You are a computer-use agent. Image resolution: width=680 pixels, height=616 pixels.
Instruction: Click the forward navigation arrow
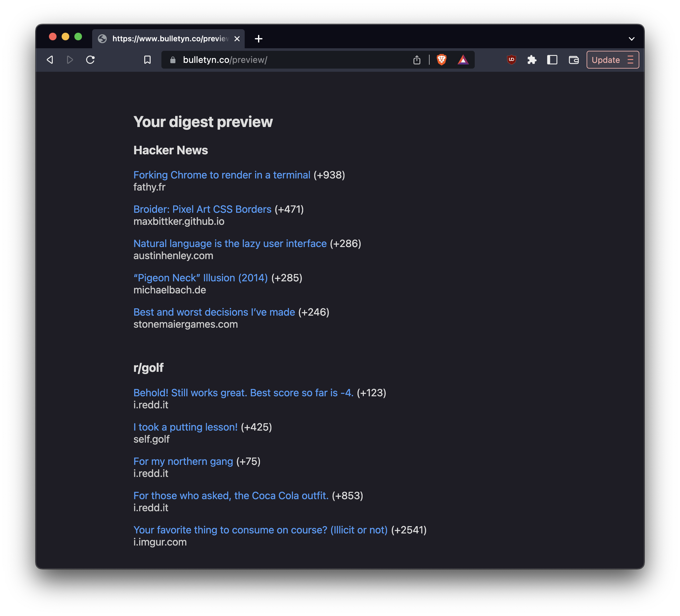70,60
